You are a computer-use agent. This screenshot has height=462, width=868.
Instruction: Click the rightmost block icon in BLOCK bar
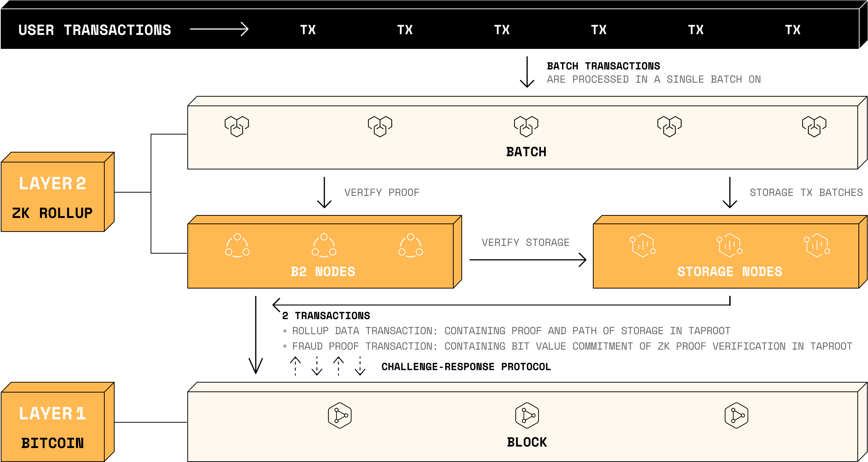(x=736, y=415)
